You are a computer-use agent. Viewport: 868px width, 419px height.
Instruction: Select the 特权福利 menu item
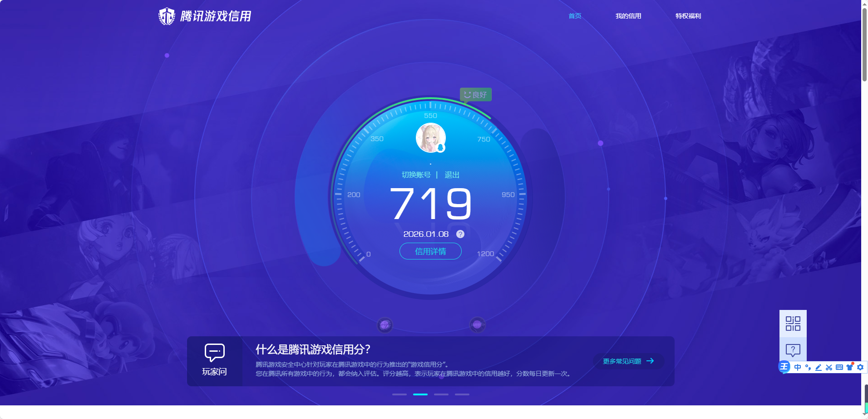688,16
